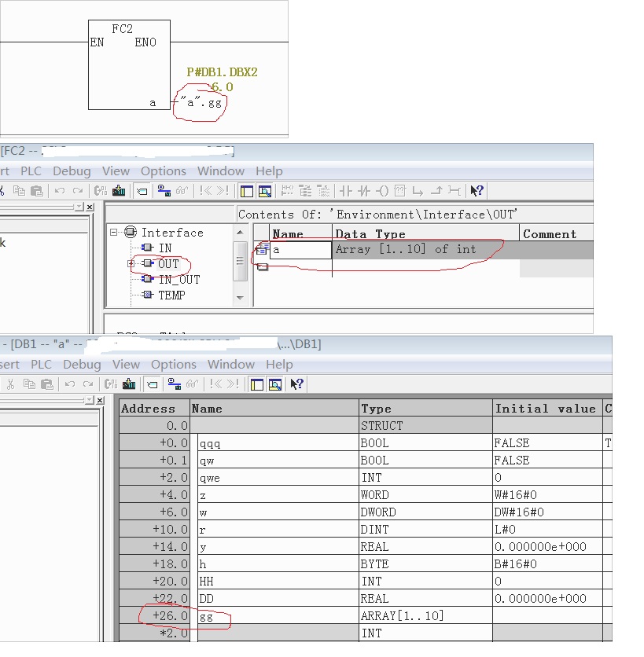This screenshot has width=644, height=657.
Task: Click Close branch icon in FC2 toolbar
Action: pos(436,191)
